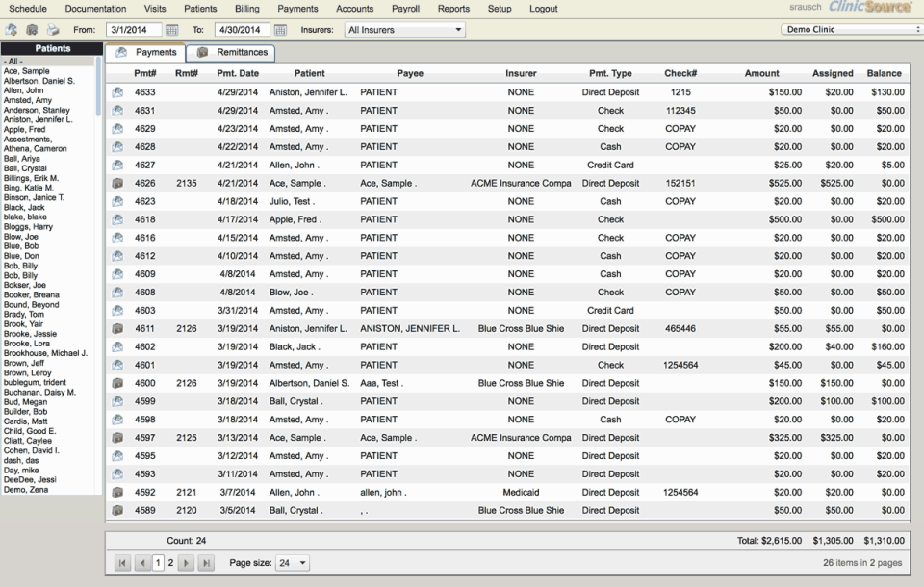Open payment 4616 row icon
This screenshot has width=924, height=587.
pyautogui.click(x=117, y=238)
